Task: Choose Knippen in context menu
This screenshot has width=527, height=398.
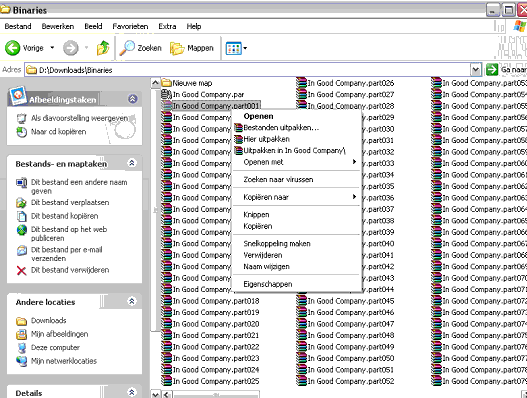Action: pyautogui.click(x=297, y=214)
